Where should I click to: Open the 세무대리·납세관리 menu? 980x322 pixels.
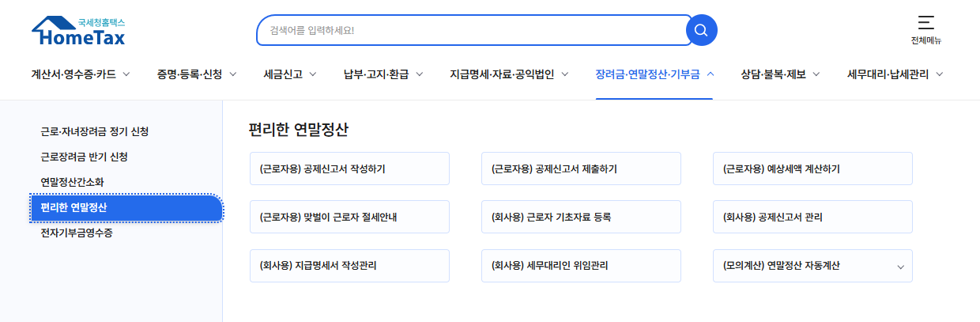point(889,74)
